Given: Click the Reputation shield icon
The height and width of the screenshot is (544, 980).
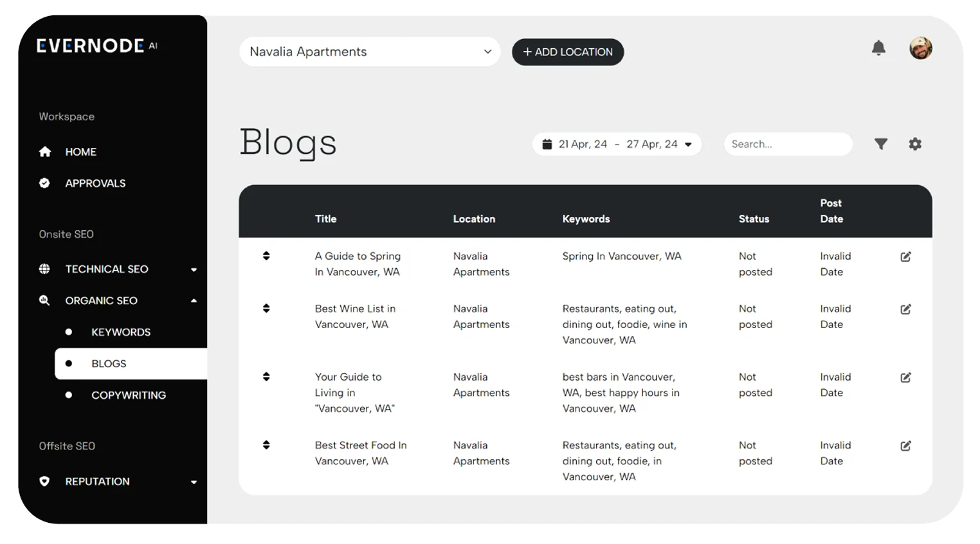Looking at the screenshot, I should (x=44, y=481).
